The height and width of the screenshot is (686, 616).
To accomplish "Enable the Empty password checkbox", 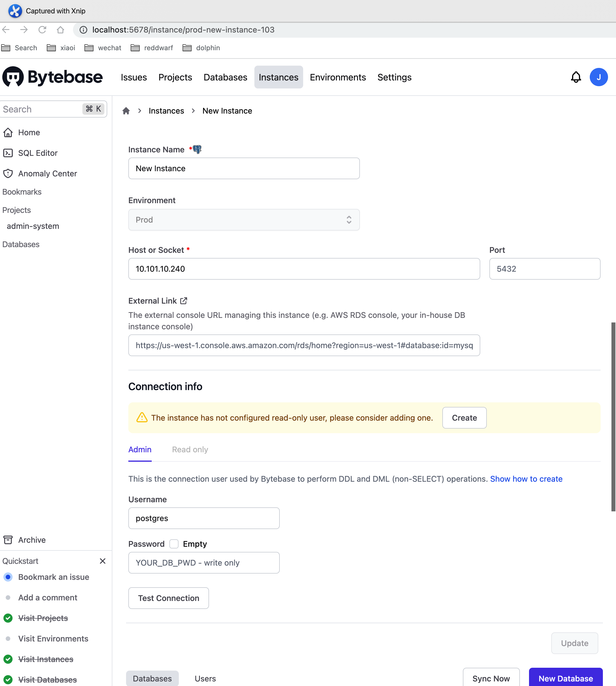I will tap(174, 544).
